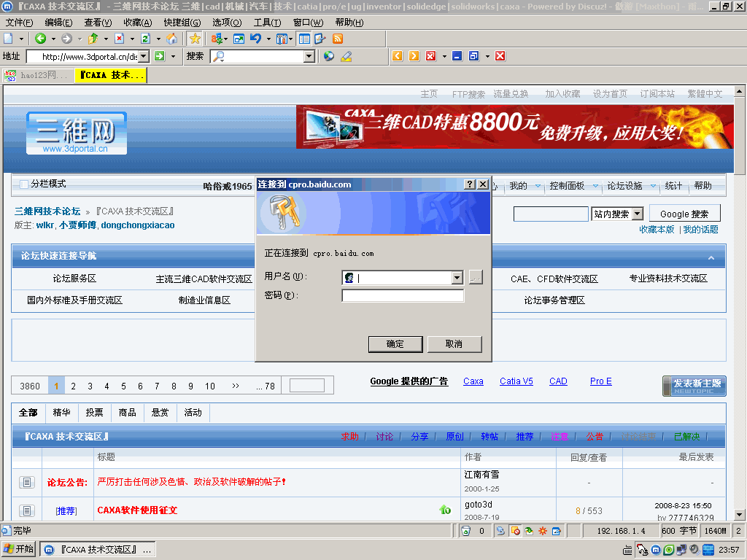Click the Google 搜索 button
The image size is (747, 560).
click(684, 214)
